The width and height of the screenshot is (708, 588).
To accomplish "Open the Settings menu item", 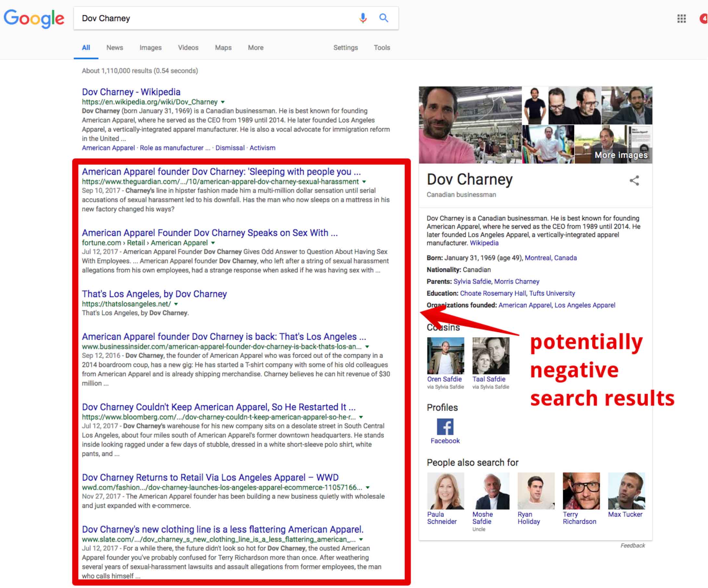I will pyautogui.click(x=345, y=47).
